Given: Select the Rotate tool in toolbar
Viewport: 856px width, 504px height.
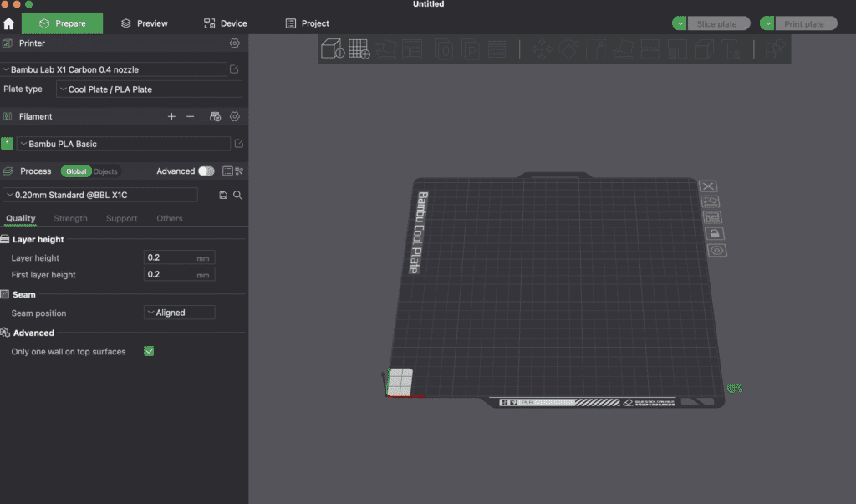Looking at the screenshot, I should pyautogui.click(x=568, y=49).
